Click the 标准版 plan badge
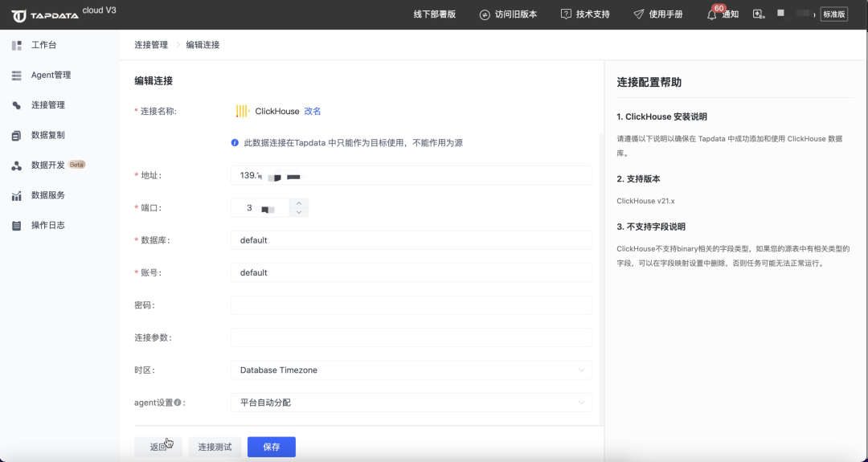 pos(834,14)
